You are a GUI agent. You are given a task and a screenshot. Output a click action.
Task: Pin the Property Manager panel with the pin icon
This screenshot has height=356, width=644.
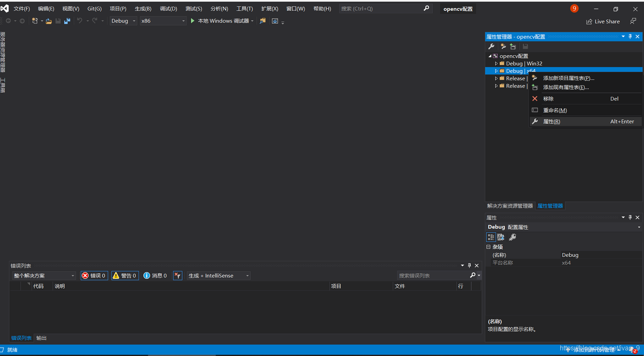(630, 37)
